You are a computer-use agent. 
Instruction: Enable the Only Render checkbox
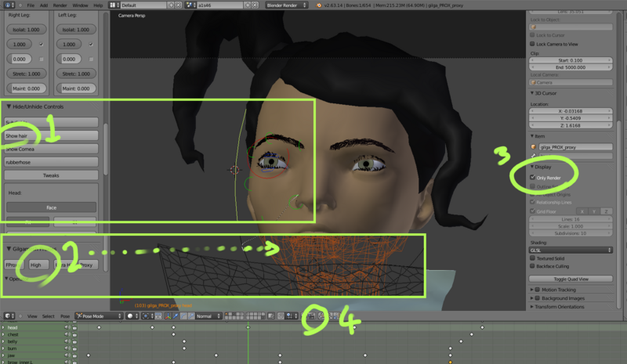[534, 177]
